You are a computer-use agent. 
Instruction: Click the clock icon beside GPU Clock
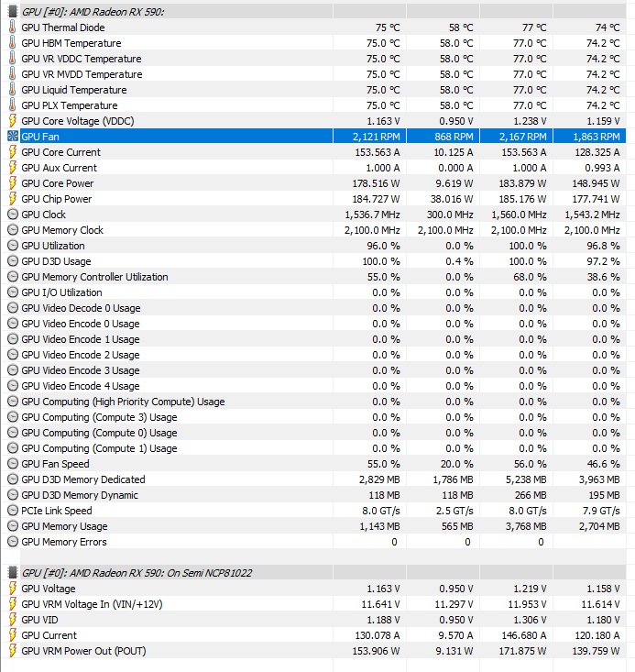13,215
